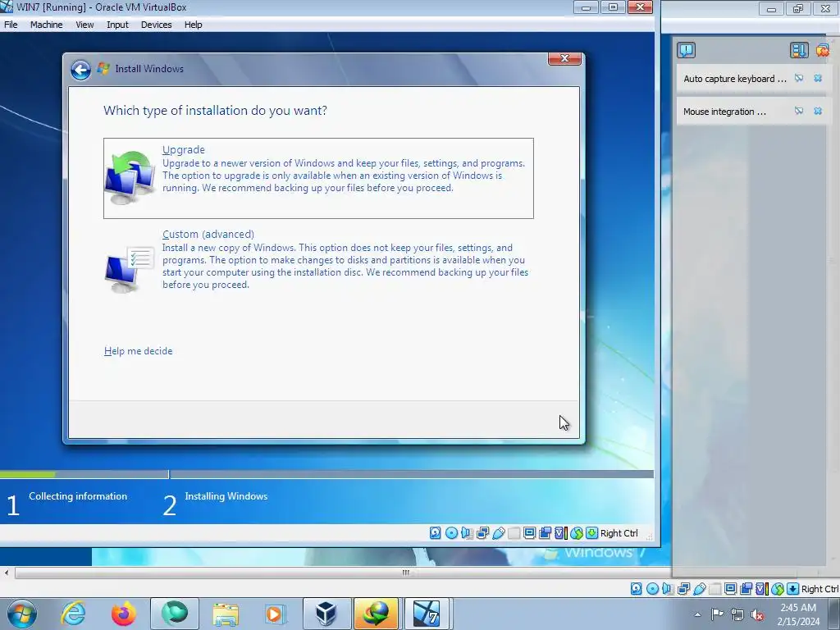
Task: Open the taskbar clock showing 2:45 AM
Action: click(x=798, y=614)
